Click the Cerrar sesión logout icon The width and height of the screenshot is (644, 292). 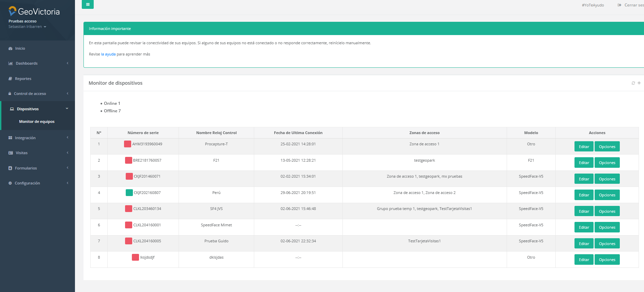coord(619,5)
